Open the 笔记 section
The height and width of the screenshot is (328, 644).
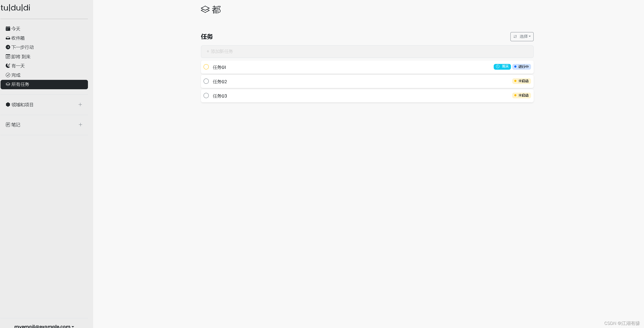[16, 125]
